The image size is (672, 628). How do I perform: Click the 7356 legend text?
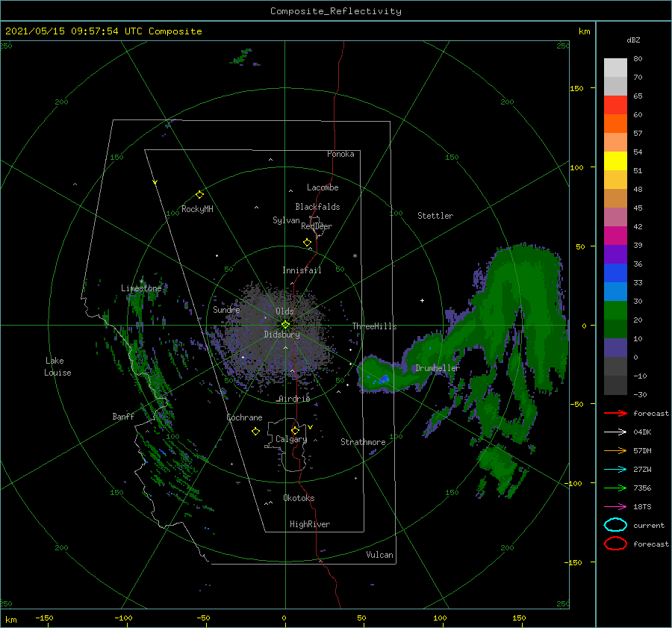(x=642, y=488)
